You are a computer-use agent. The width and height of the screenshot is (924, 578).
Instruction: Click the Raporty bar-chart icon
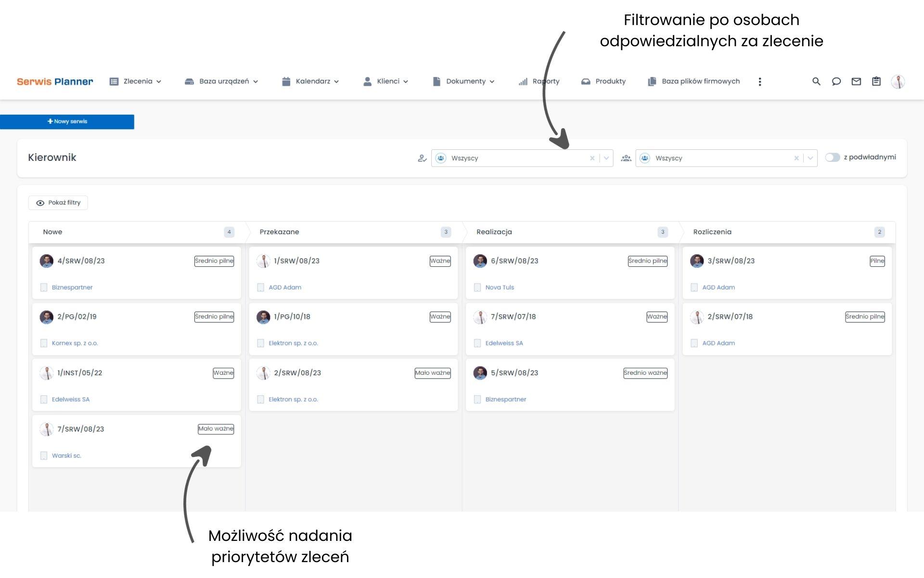(523, 81)
